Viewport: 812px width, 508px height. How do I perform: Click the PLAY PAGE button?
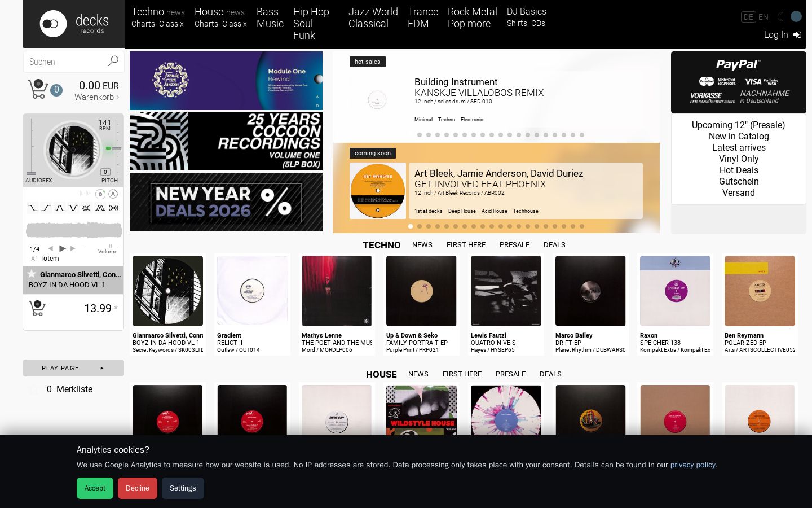73,368
